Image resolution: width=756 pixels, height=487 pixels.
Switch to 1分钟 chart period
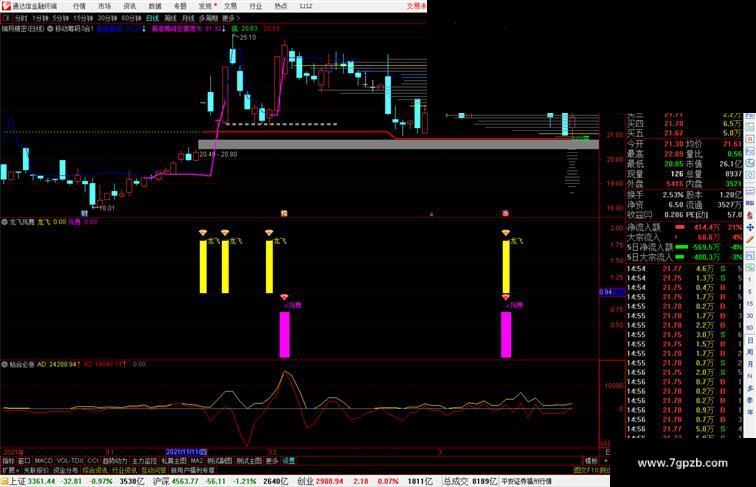40,18
